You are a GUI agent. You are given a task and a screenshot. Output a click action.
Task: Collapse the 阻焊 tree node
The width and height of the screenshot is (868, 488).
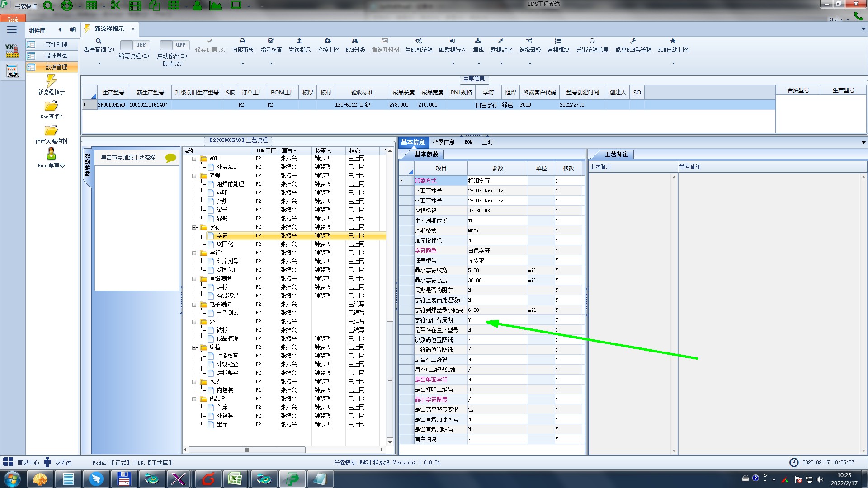(194, 176)
